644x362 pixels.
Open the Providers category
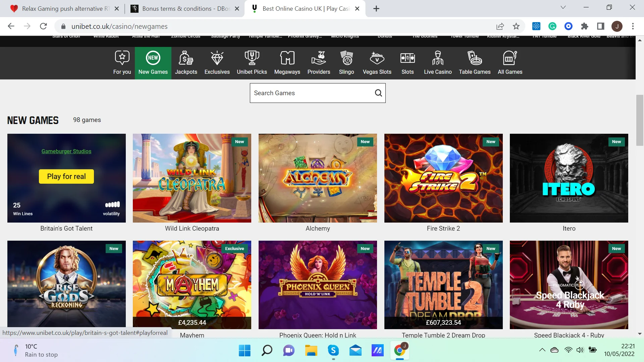[319, 63]
